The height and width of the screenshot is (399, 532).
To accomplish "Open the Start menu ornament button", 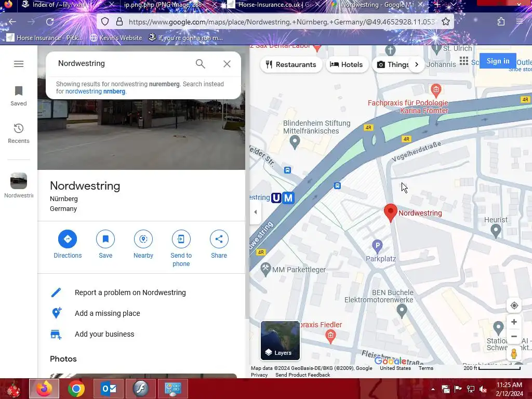I will (x=14, y=389).
